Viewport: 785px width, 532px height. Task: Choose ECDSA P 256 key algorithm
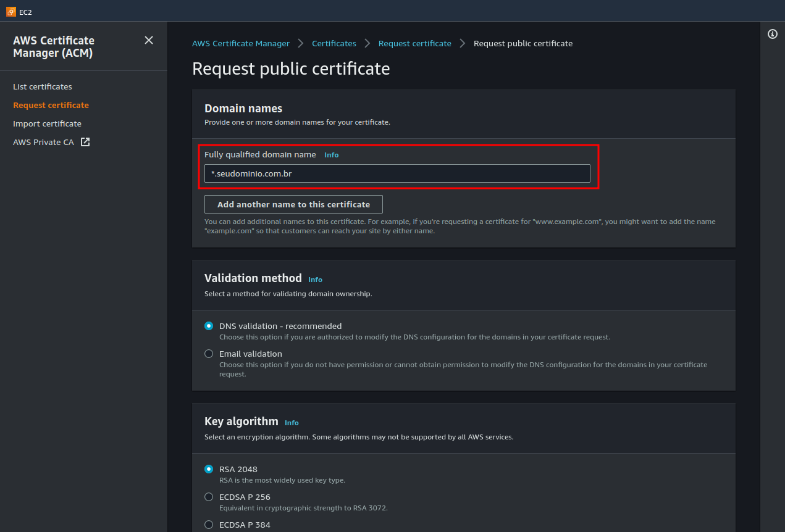(x=209, y=497)
